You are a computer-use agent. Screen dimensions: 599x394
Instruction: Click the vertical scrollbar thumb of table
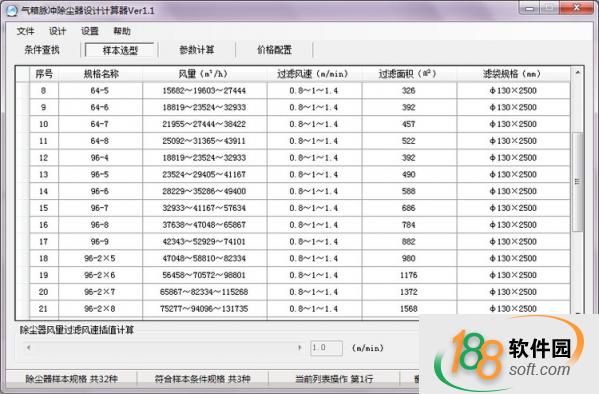[x=578, y=182]
